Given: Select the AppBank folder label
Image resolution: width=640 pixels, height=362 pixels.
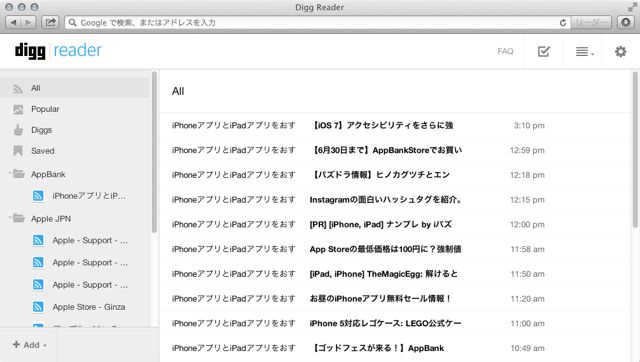Looking at the screenshot, I should pyautogui.click(x=48, y=174).
